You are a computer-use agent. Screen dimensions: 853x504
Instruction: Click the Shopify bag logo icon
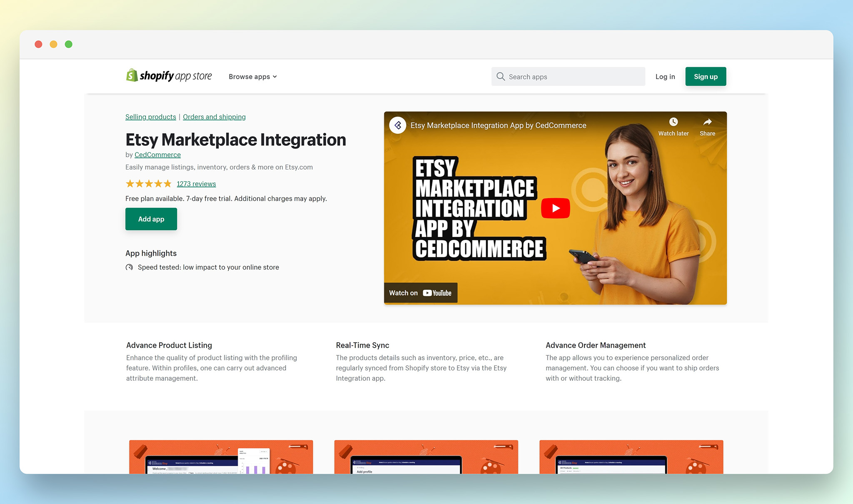tap(132, 75)
